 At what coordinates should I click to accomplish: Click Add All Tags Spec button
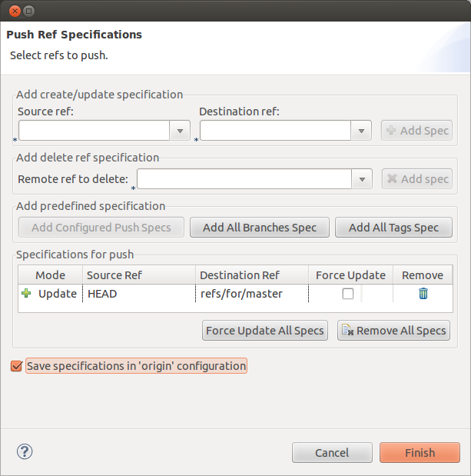point(393,228)
